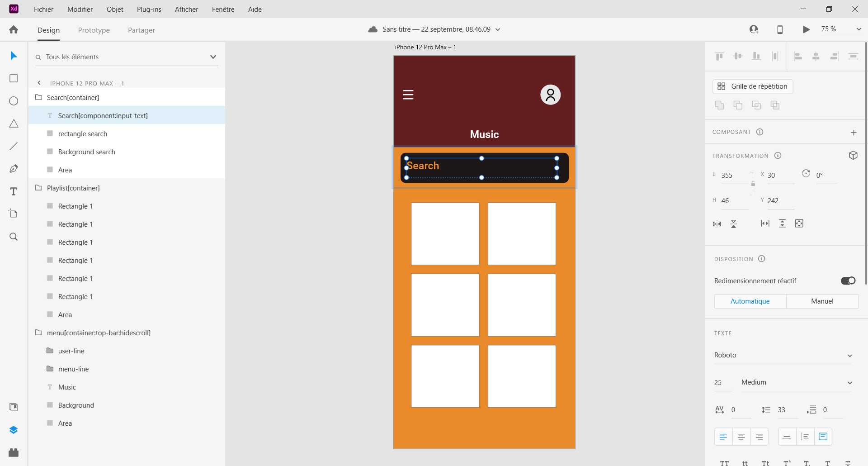Viewport: 868px width, 466px height.
Task: Flip horizontally icon in Transformation
Action: 717,224
